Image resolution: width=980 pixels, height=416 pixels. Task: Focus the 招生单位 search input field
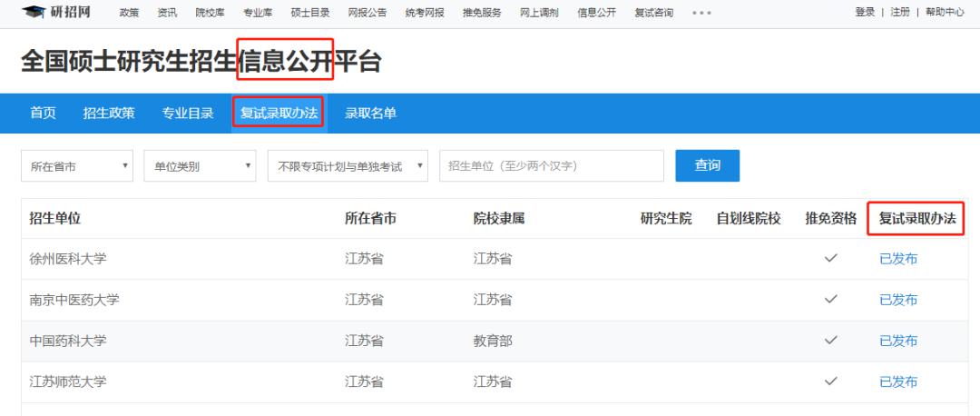pos(552,166)
